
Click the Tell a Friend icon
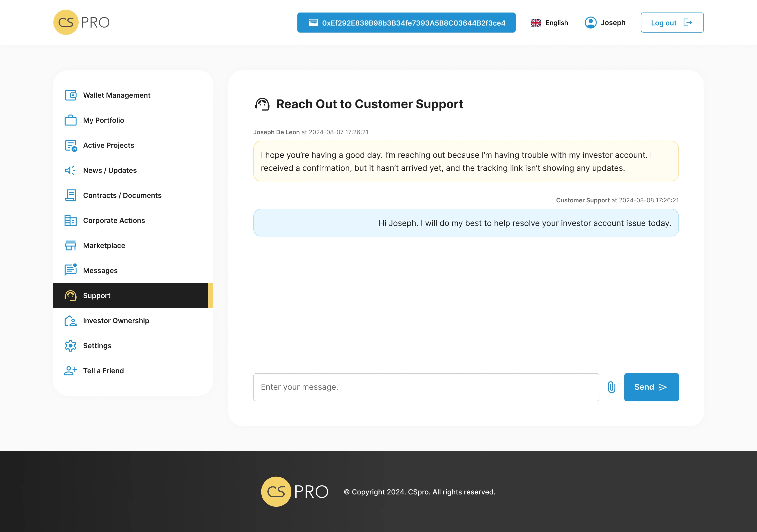(x=71, y=371)
